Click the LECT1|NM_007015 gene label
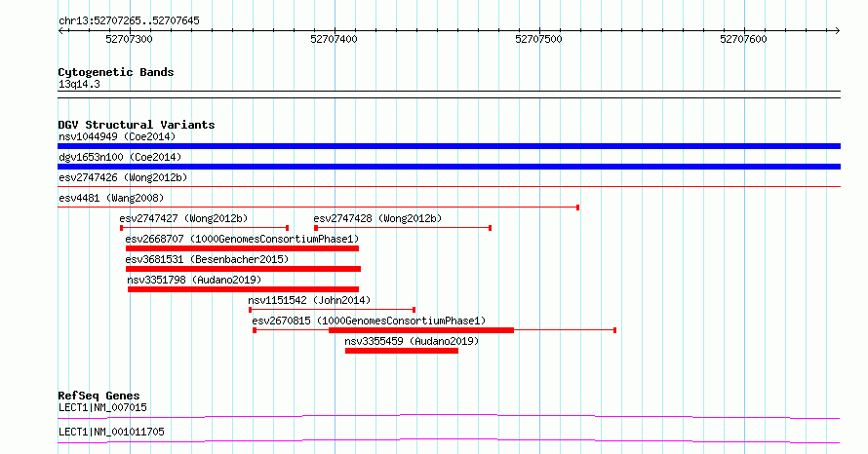Viewport: 868px width, 454px height. [103, 407]
